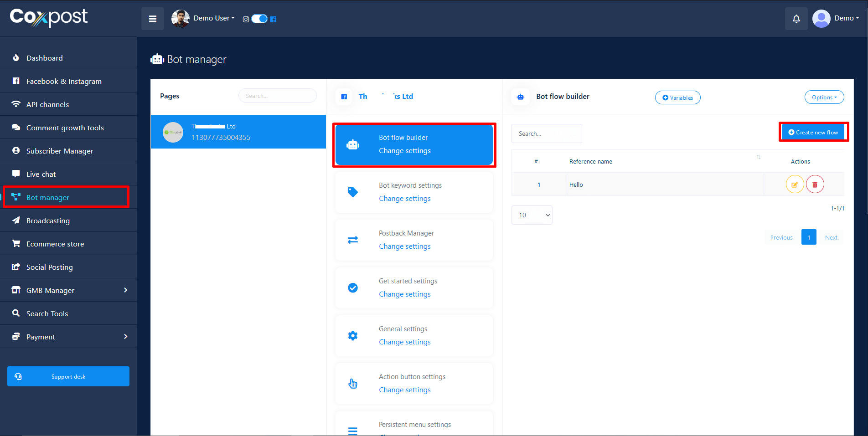Screen dimensions: 868x436
Task: Sort by the Reference name column
Action: coord(590,162)
